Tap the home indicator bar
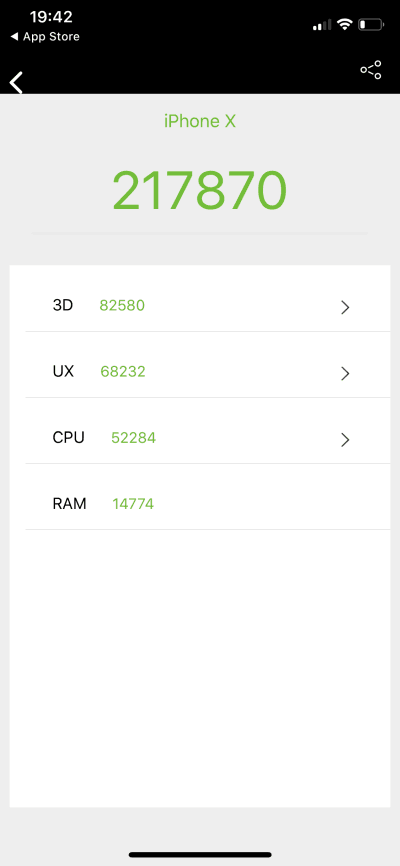Image resolution: width=400 pixels, height=866 pixels. 200,854
